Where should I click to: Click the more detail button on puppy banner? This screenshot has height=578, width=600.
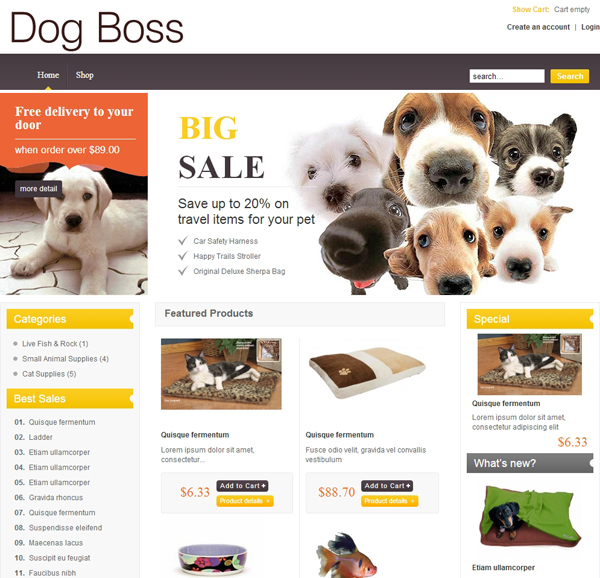pos(38,189)
